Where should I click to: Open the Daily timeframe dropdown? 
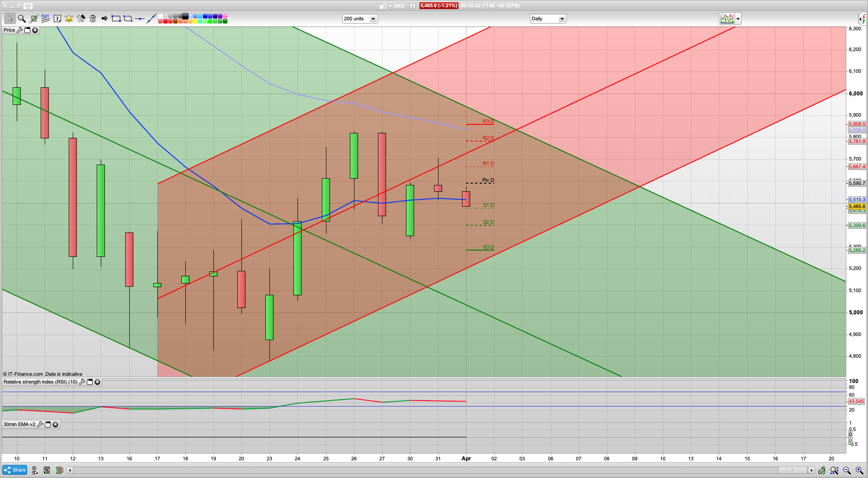(548, 19)
